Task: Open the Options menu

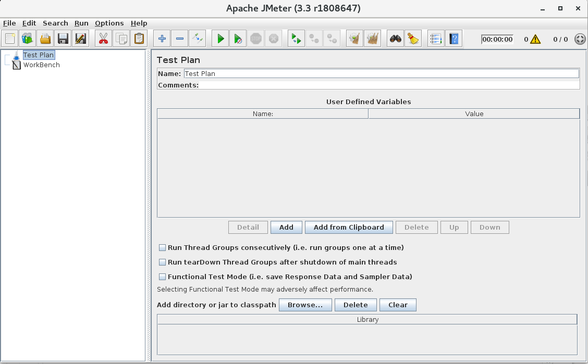Action: (x=109, y=23)
